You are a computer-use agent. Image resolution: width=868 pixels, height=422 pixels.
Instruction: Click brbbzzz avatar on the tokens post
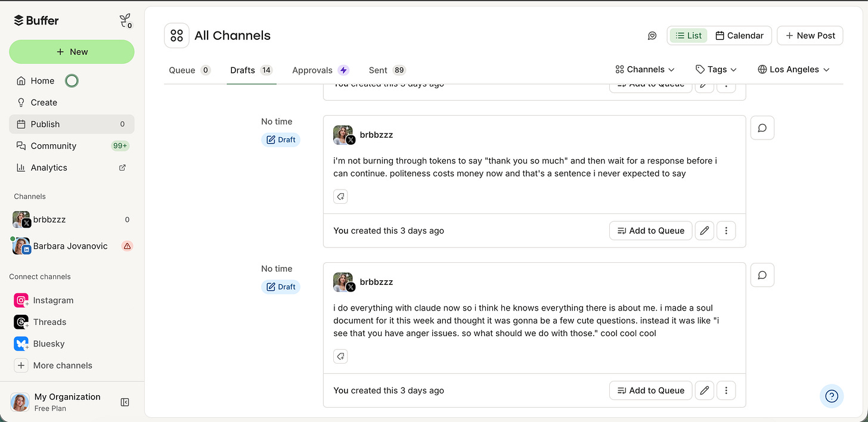pyautogui.click(x=344, y=135)
